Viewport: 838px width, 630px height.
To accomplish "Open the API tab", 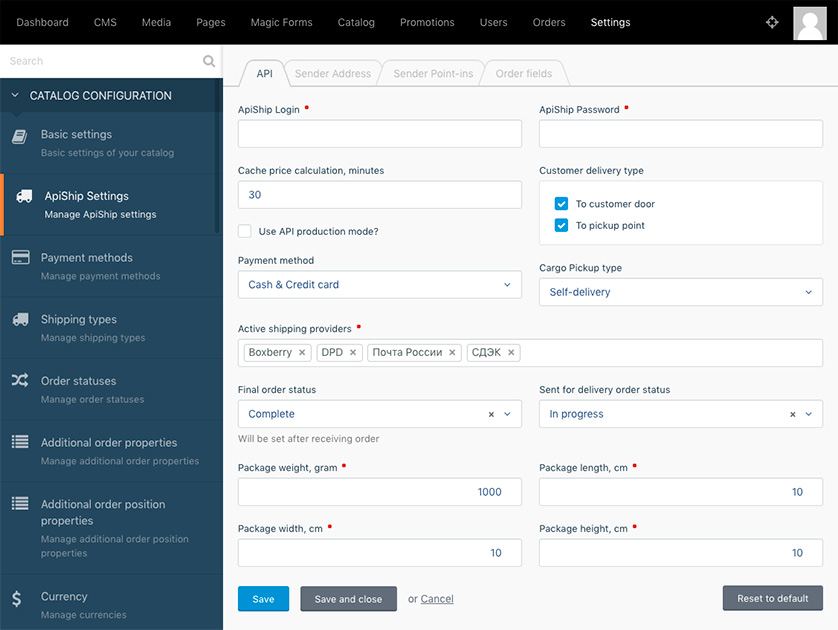I will [x=265, y=74].
